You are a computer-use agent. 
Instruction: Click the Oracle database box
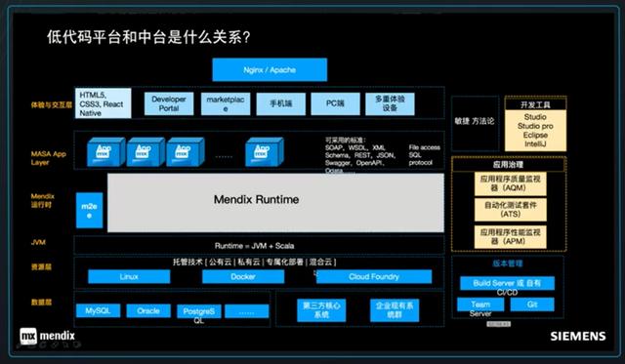(x=148, y=310)
